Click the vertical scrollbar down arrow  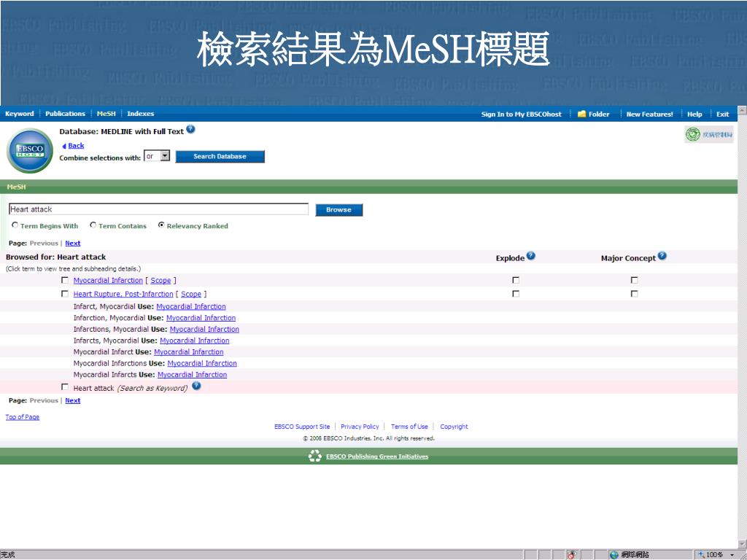point(742,544)
